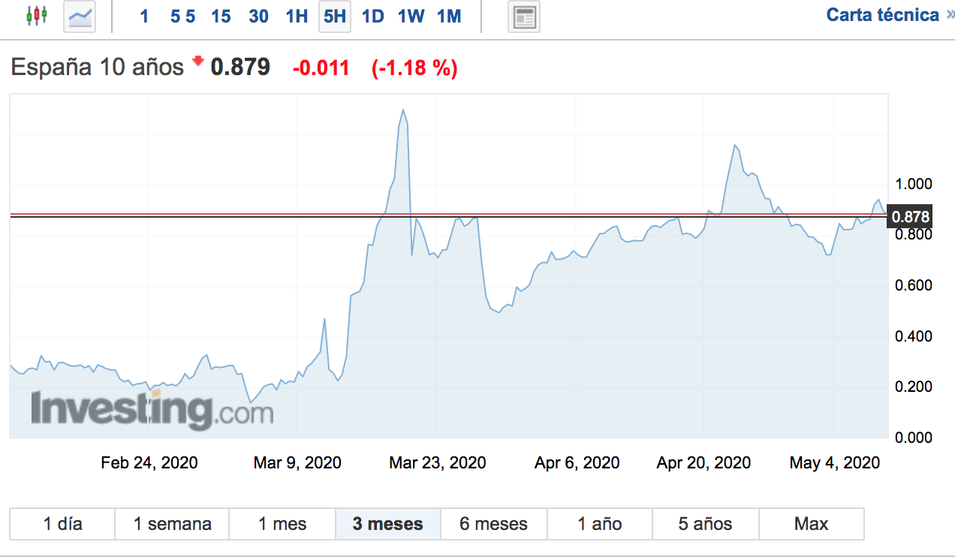Viewport: 955px width, 560px height.
Task: Select the 1H time interval
Action: pos(297,17)
